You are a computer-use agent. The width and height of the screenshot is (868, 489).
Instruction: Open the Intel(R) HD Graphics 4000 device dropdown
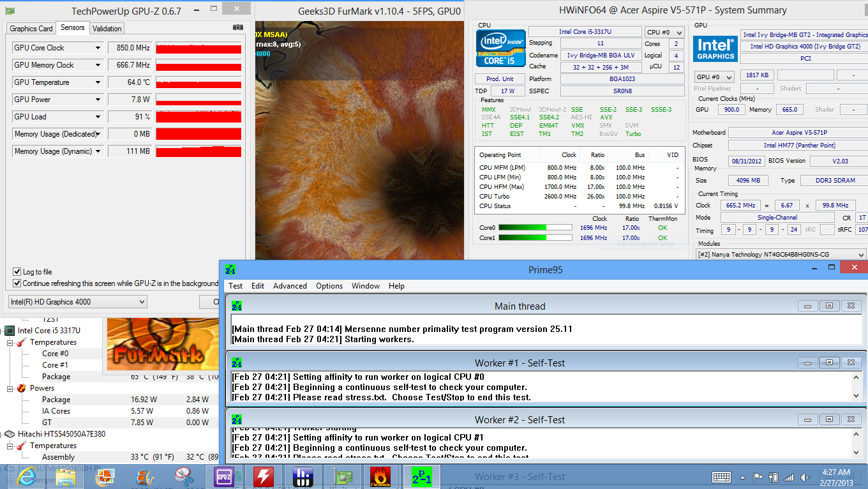click(x=77, y=302)
